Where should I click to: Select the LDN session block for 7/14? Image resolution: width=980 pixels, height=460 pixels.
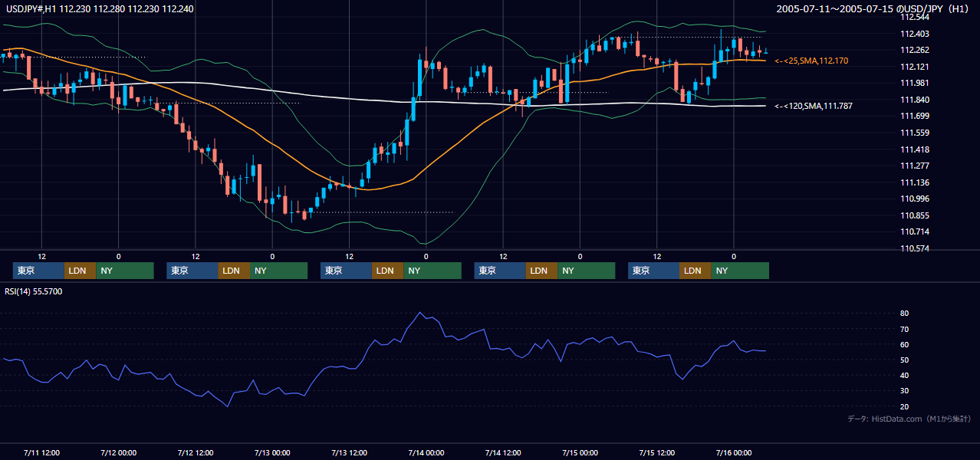point(541,271)
